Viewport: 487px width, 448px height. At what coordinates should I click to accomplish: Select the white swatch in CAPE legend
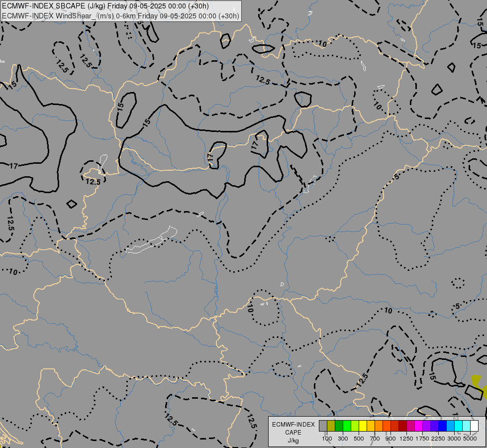474,426
